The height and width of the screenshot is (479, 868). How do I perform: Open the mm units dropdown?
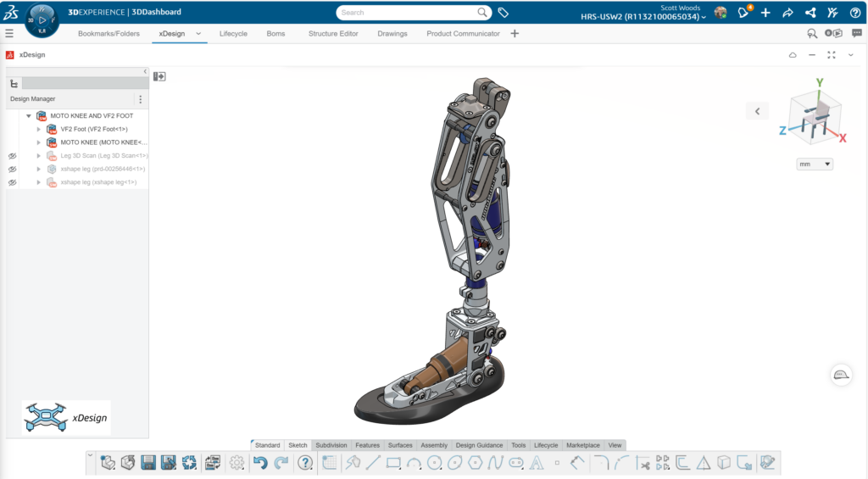[x=815, y=164]
